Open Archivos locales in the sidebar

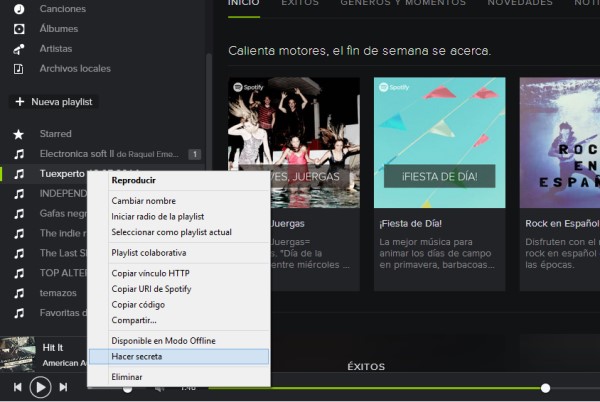click(x=75, y=68)
